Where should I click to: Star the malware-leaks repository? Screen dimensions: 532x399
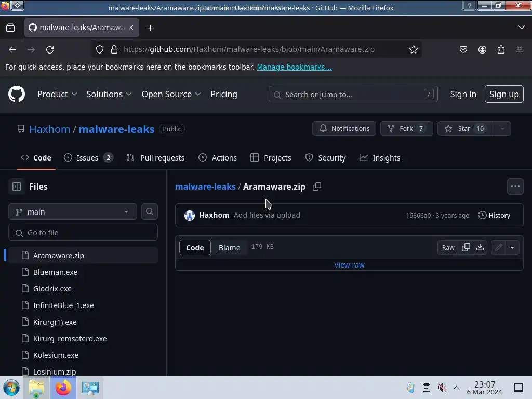click(465, 129)
